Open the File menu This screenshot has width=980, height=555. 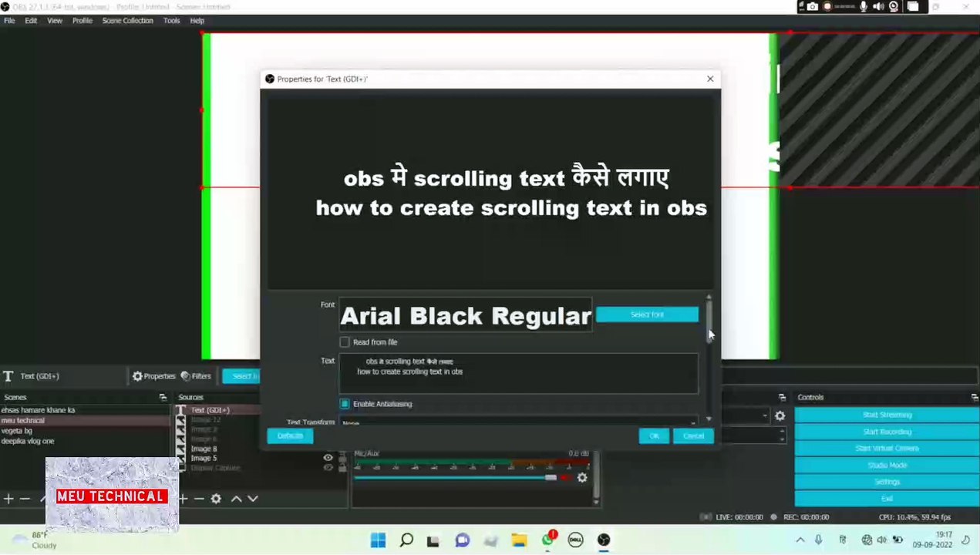tap(9, 21)
